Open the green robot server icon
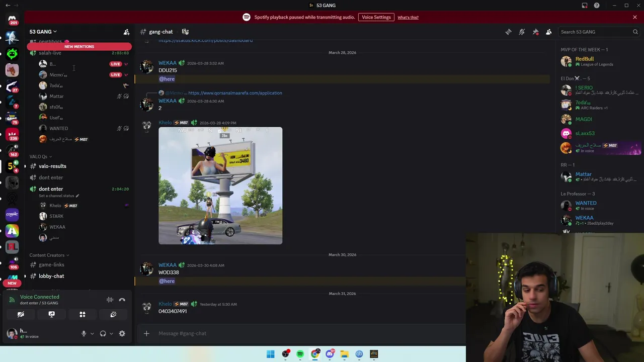 point(12,54)
